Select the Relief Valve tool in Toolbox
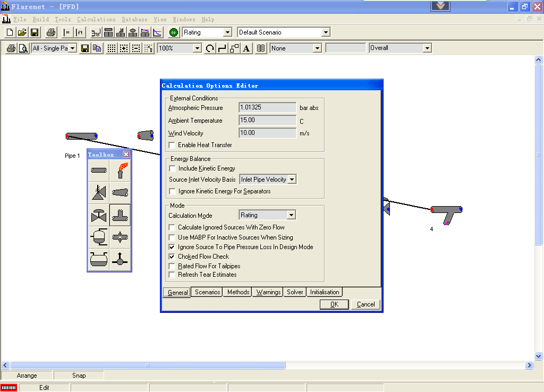 pos(99,192)
